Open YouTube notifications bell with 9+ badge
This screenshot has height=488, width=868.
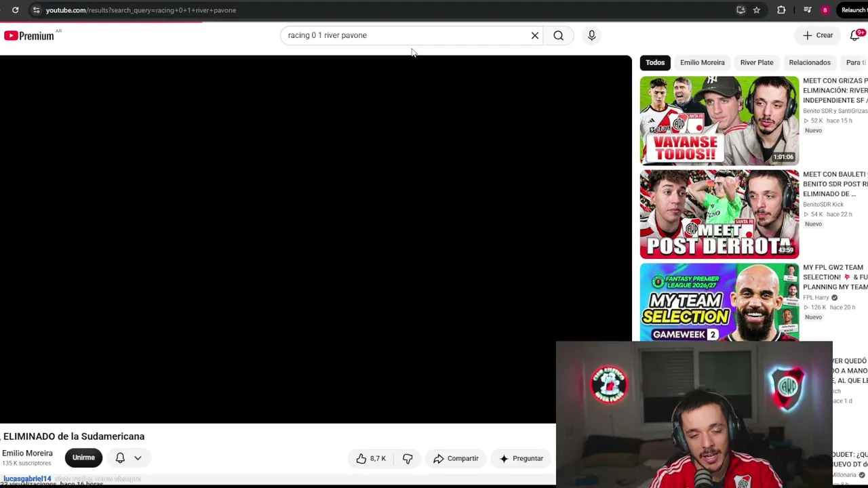click(x=856, y=35)
